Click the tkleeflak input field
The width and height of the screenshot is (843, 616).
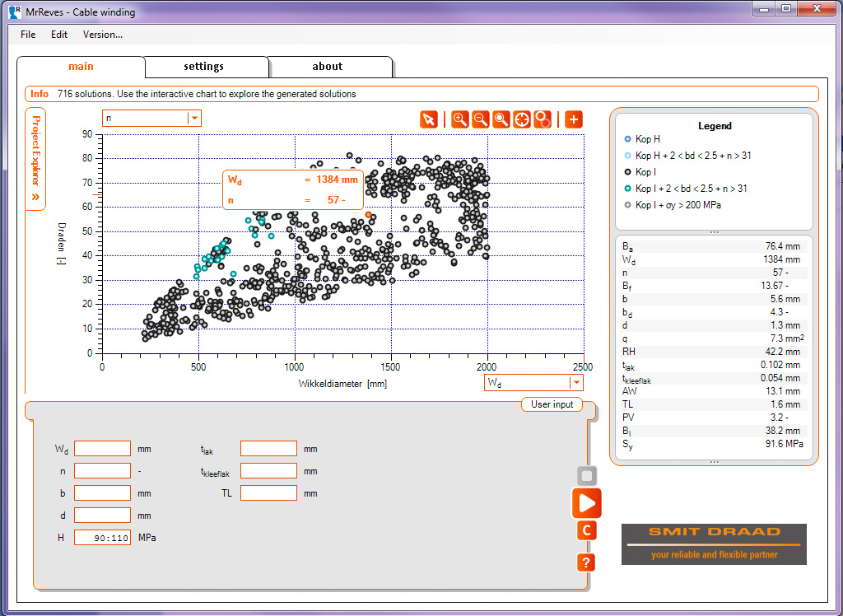pyautogui.click(x=269, y=471)
